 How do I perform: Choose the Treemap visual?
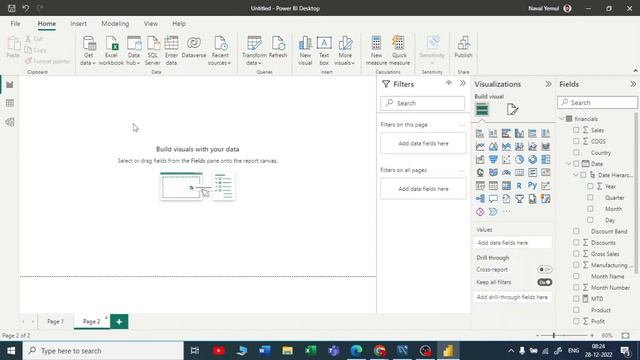point(545,160)
